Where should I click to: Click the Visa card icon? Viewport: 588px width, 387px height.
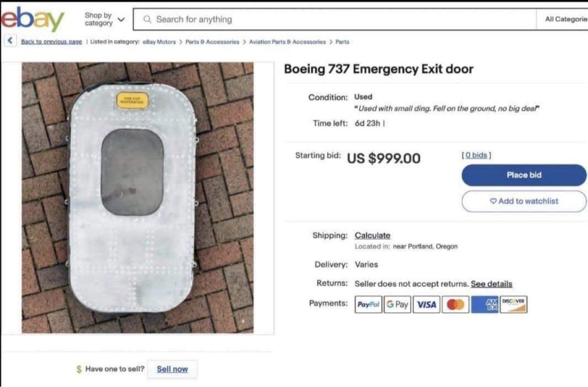coord(426,304)
